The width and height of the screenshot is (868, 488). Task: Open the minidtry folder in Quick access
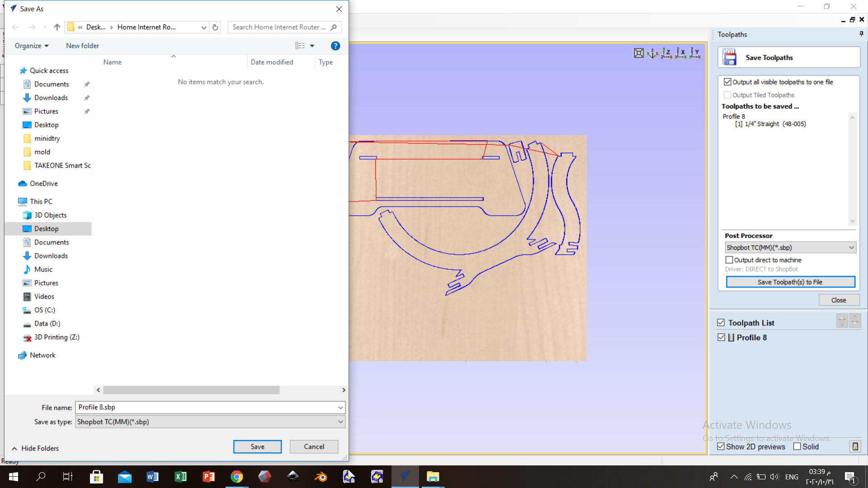point(47,138)
